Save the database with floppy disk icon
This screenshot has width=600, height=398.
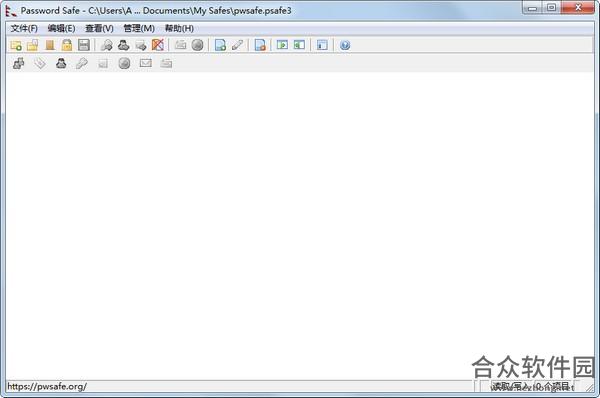[x=84, y=46]
